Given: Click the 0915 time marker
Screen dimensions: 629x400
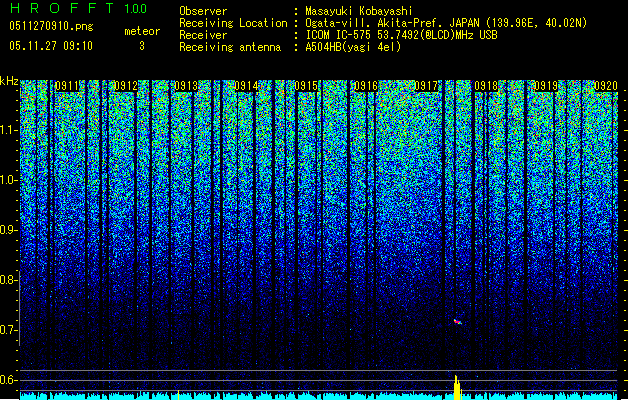Looking at the screenshot, I should point(306,86).
